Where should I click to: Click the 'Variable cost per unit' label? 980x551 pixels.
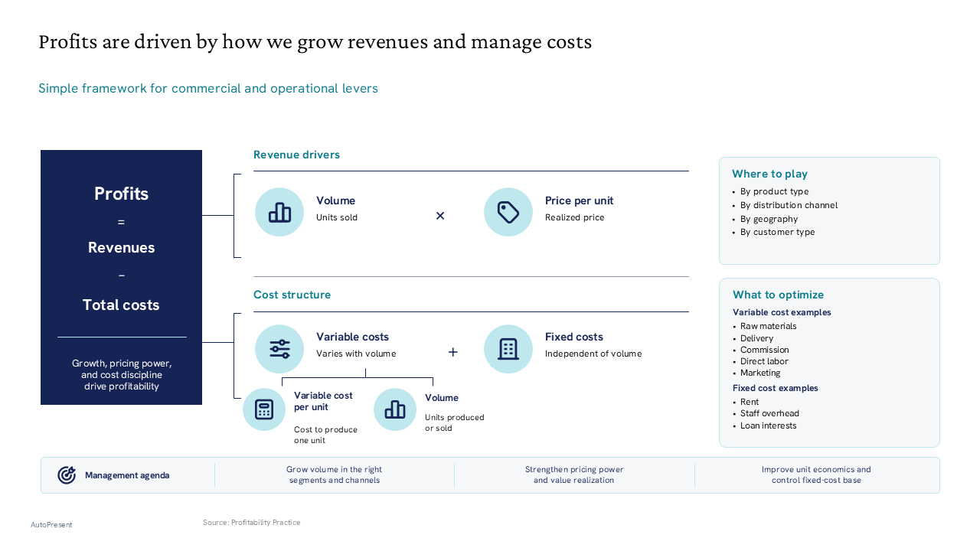[323, 401]
